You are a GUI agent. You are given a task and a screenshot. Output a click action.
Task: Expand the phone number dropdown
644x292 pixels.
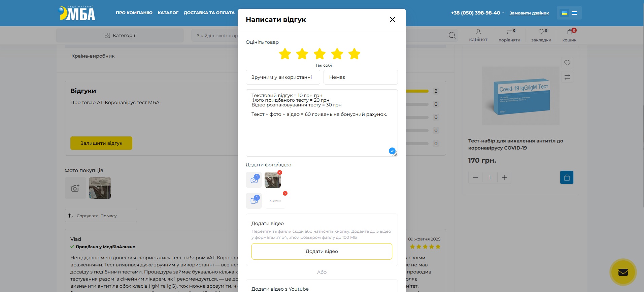click(503, 13)
